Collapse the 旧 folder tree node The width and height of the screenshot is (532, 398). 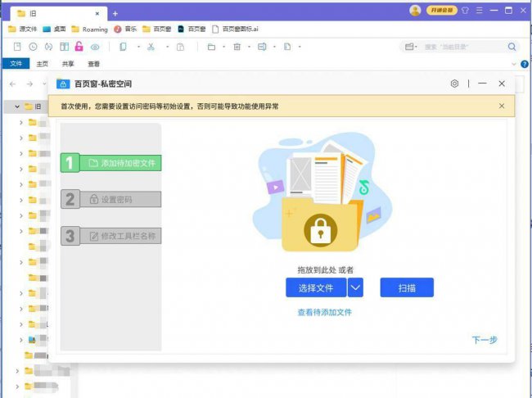pyautogui.click(x=17, y=106)
